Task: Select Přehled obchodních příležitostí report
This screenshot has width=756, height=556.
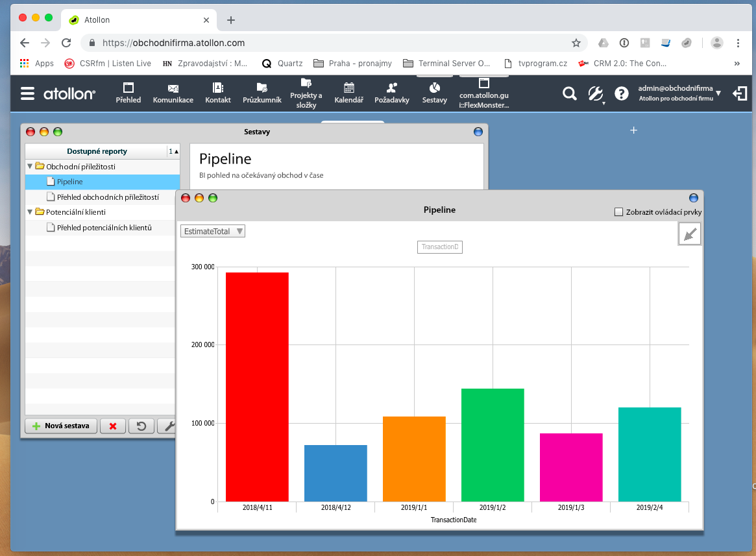Action: click(107, 197)
